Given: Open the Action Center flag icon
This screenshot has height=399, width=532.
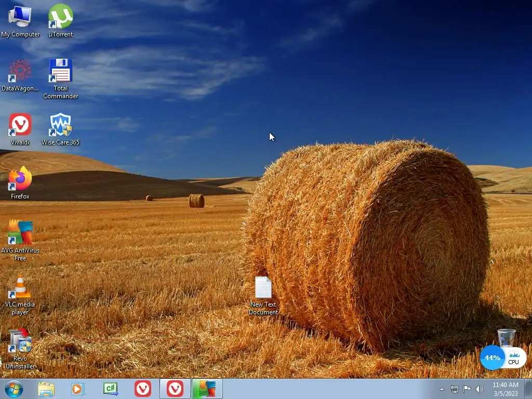Looking at the screenshot, I should tap(467, 389).
